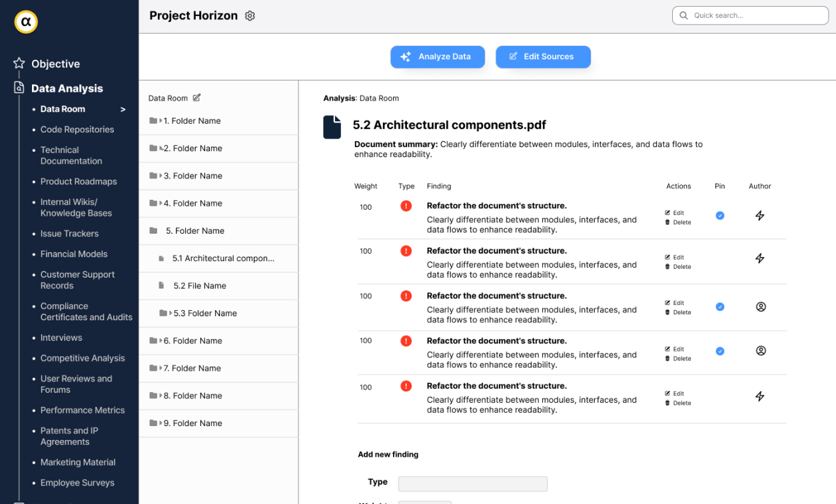This screenshot has height=504, width=836.
Task: Open Customer Support Records in sidebar
Action: pos(77,280)
